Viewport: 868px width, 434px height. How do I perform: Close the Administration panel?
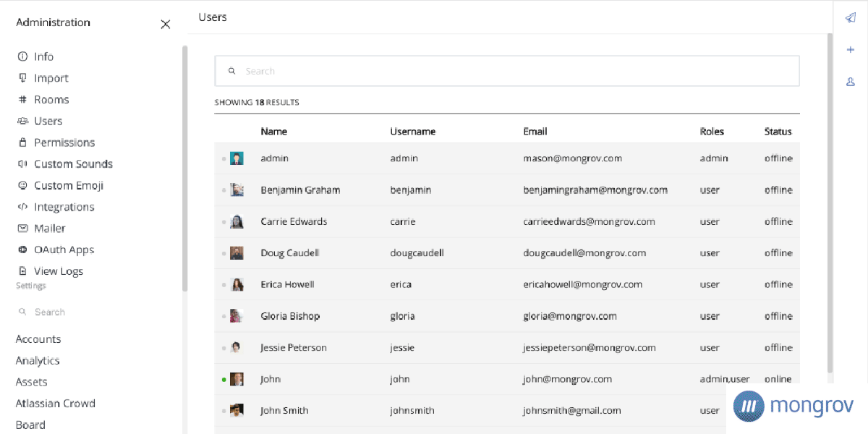[x=166, y=24]
